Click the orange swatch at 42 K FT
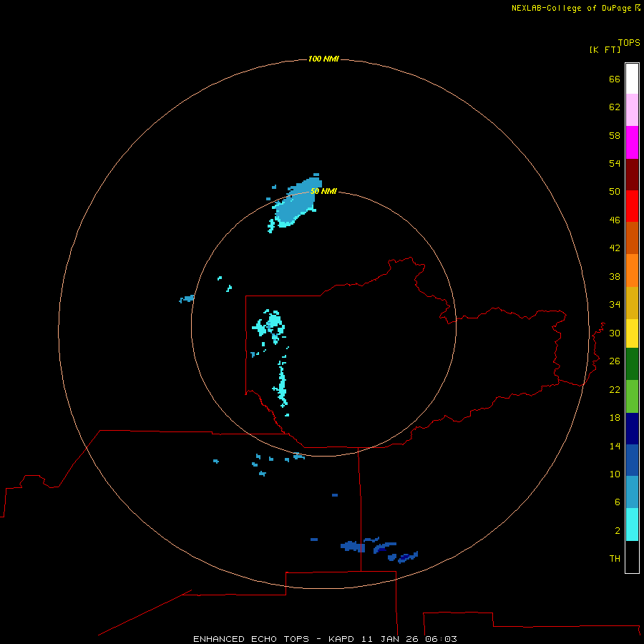The image size is (644, 644). (x=632, y=270)
